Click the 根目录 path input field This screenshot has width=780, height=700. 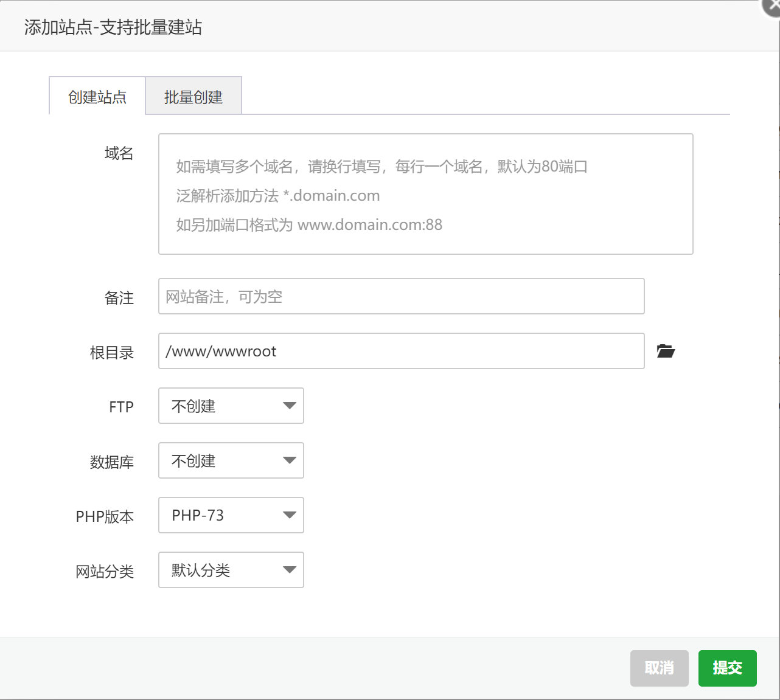coord(401,351)
